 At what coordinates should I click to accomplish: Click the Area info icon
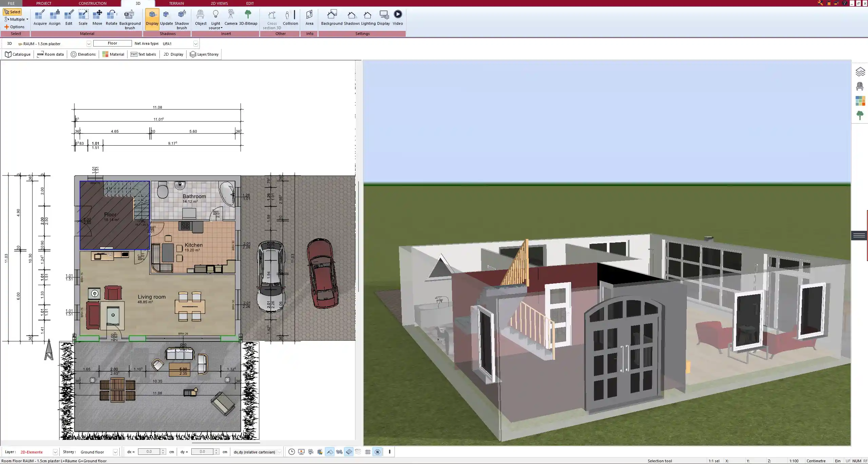point(309,18)
